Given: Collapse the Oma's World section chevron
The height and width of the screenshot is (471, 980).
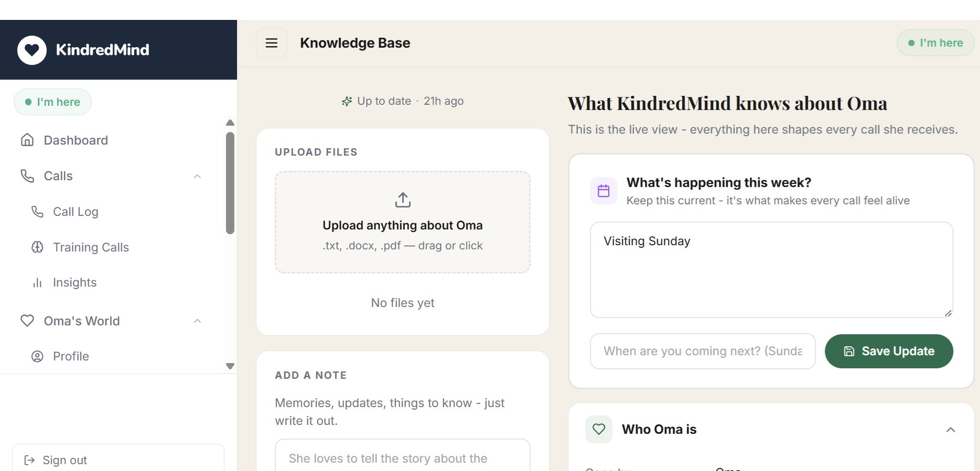Looking at the screenshot, I should tap(197, 321).
